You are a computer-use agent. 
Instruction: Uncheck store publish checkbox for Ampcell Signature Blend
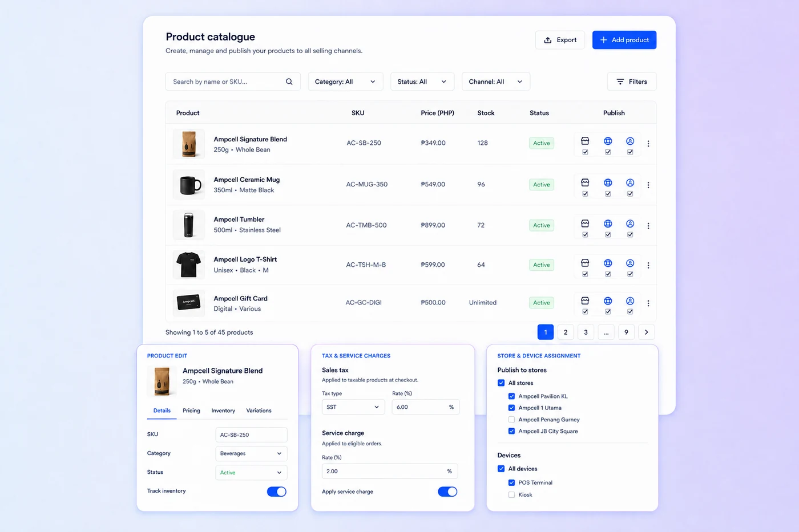pos(585,152)
